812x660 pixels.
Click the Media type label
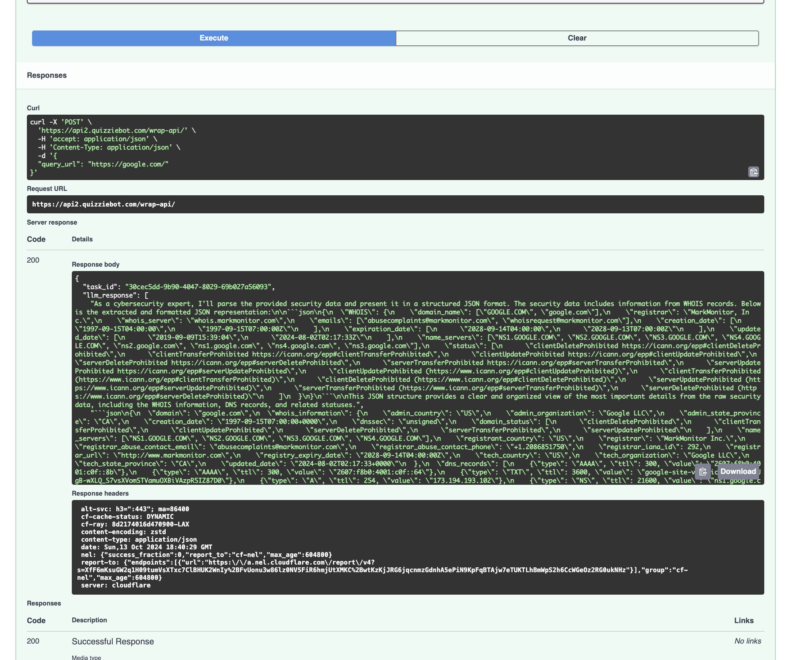pos(86,657)
